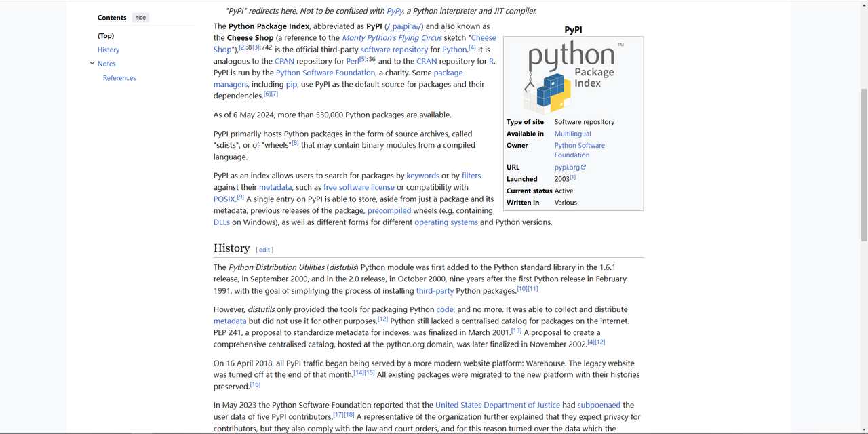Open the filters link
The image size is (868, 434).
coord(471,176)
